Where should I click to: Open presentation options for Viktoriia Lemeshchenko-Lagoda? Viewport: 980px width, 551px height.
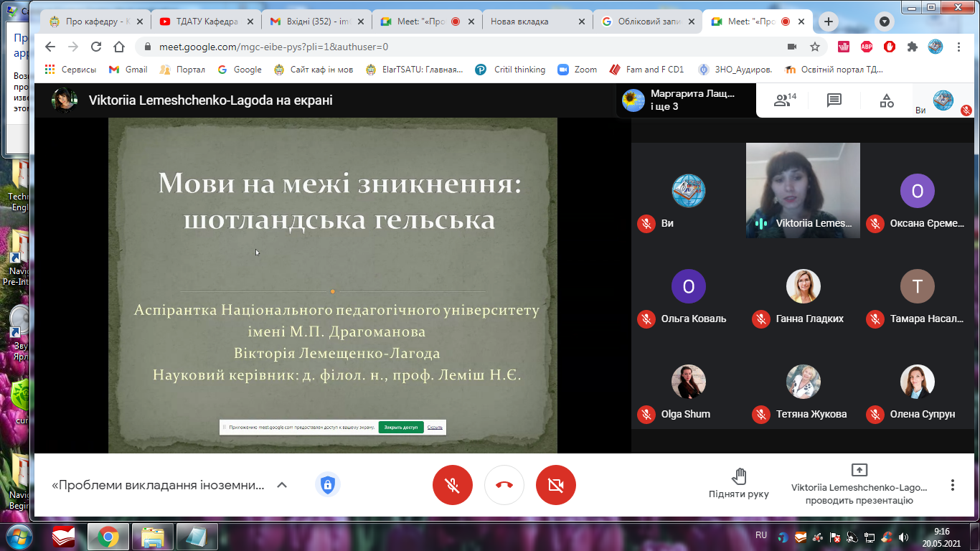tap(859, 484)
